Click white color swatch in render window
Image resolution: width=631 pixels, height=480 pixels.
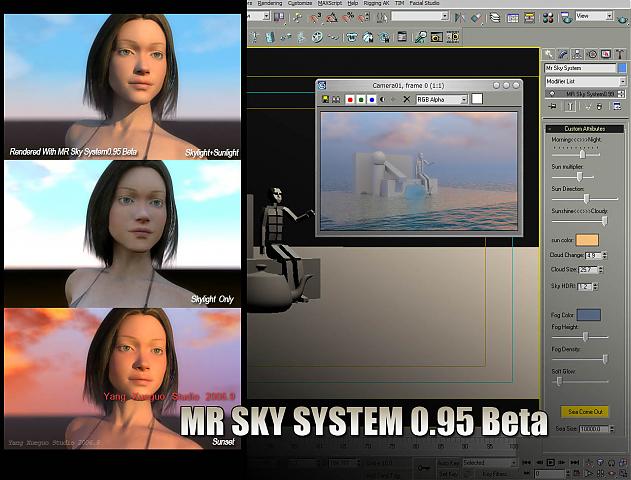click(x=477, y=99)
